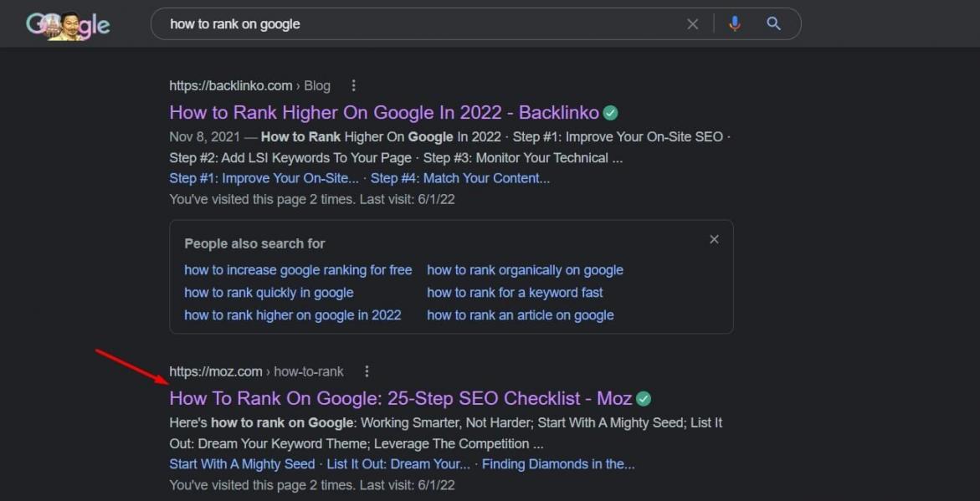Image resolution: width=980 pixels, height=501 pixels.
Task: Close the People also search for box
Action: (x=714, y=239)
